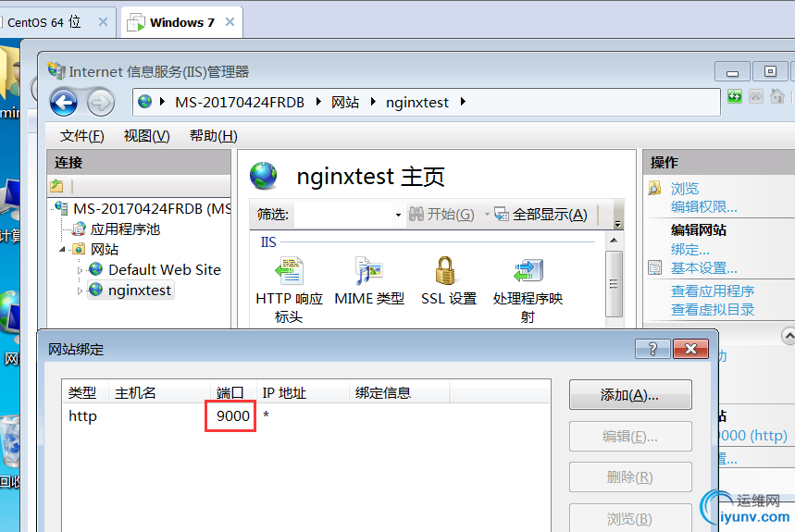Select Default Web Site in the connections tree
This screenshot has height=532, width=795.
point(164,269)
